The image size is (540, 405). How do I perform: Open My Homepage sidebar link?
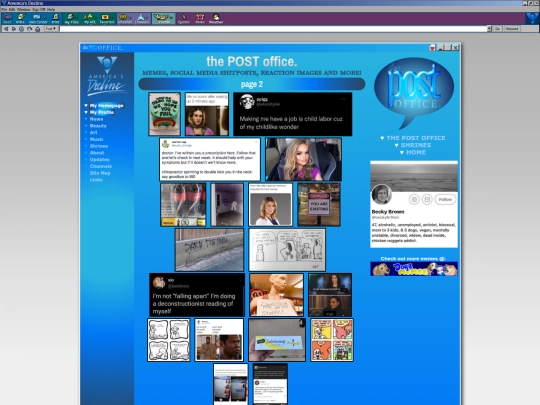click(x=106, y=105)
